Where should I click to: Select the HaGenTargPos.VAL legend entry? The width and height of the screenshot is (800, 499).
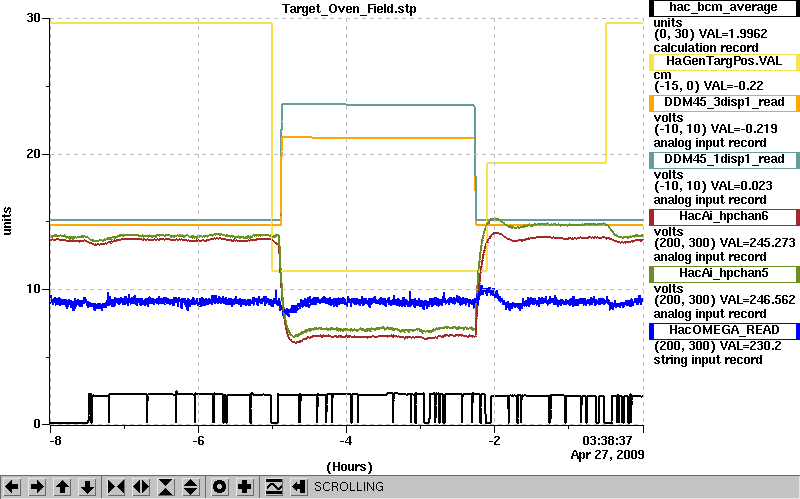pos(724,62)
